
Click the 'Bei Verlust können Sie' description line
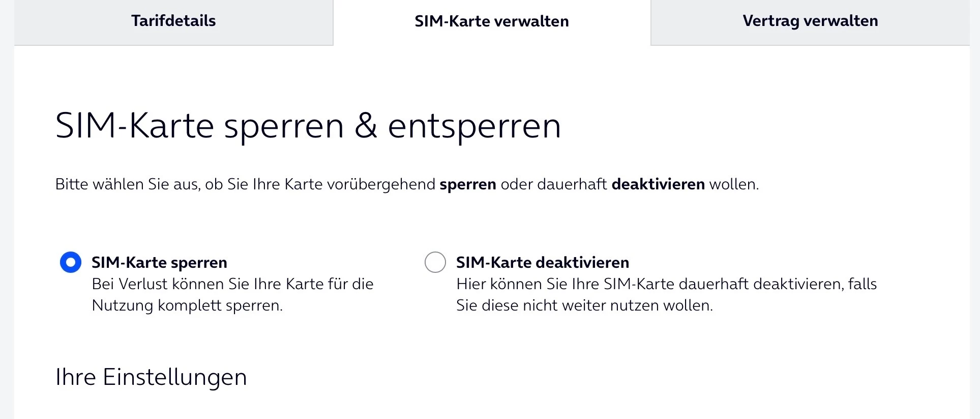click(x=232, y=284)
